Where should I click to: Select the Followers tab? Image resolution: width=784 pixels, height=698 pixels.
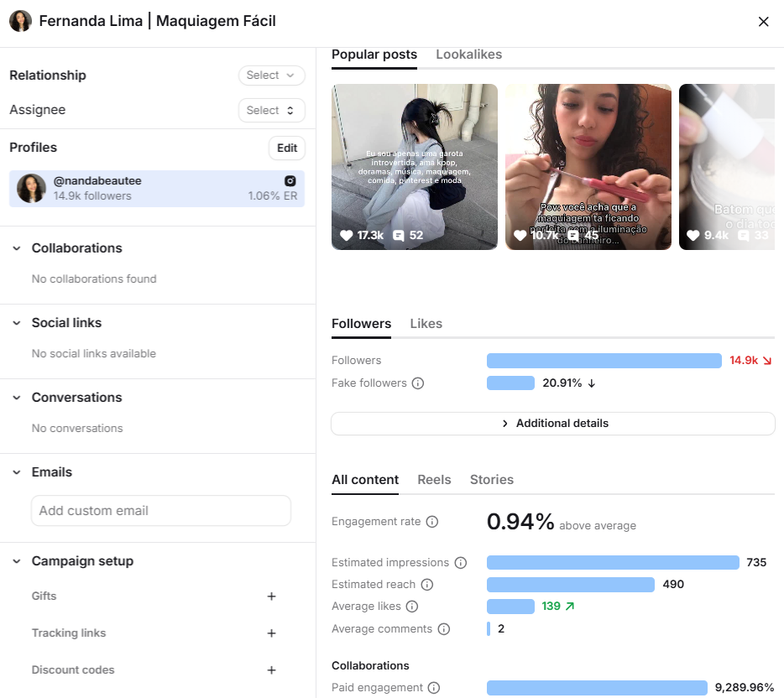tap(361, 324)
